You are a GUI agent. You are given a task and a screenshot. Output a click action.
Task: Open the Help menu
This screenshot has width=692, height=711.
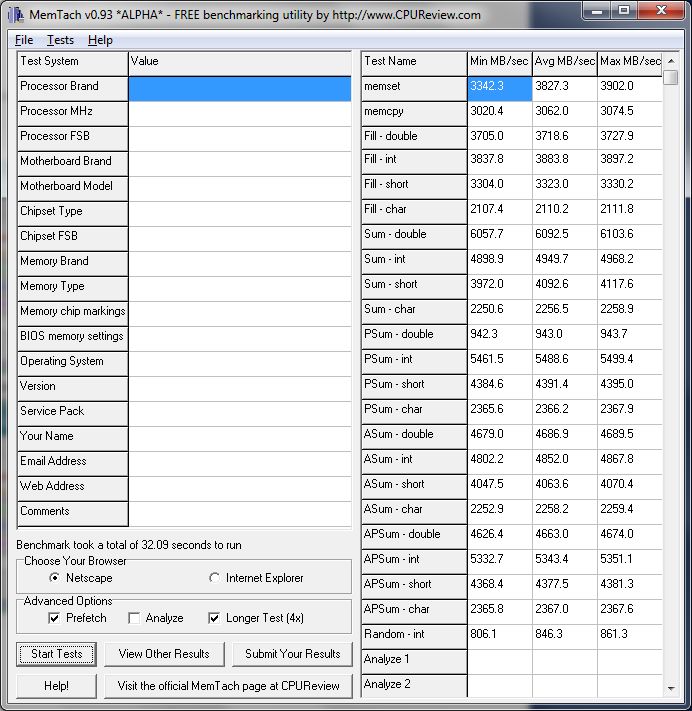(100, 40)
